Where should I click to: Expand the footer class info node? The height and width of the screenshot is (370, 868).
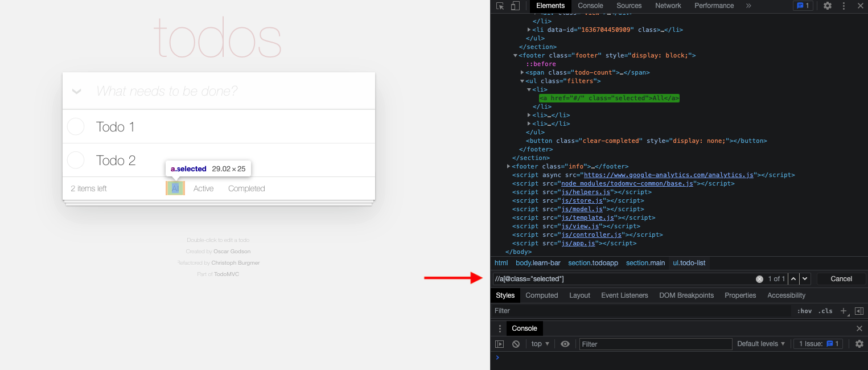(x=508, y=166)
